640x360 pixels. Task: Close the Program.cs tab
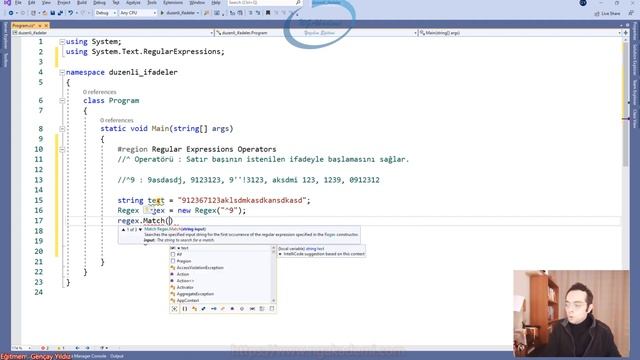[x=46, y=25]
